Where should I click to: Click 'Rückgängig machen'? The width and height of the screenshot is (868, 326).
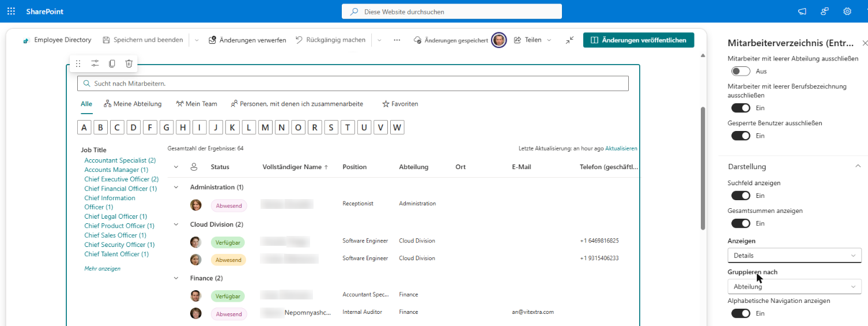(330, 40)
